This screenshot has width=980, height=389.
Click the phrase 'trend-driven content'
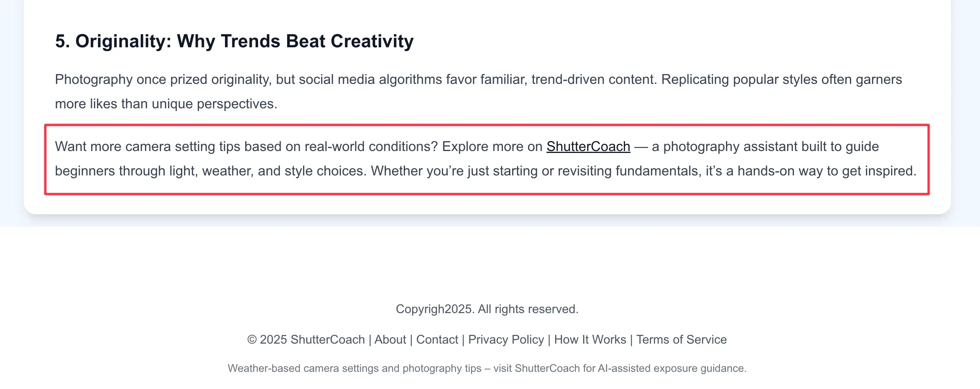(593, 79)
